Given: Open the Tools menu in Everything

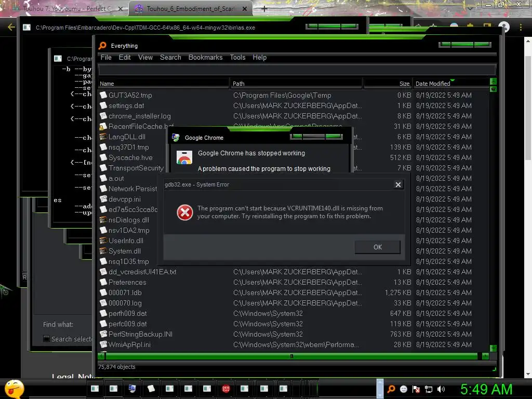Looking at the screenshot, I should point(237,57).
